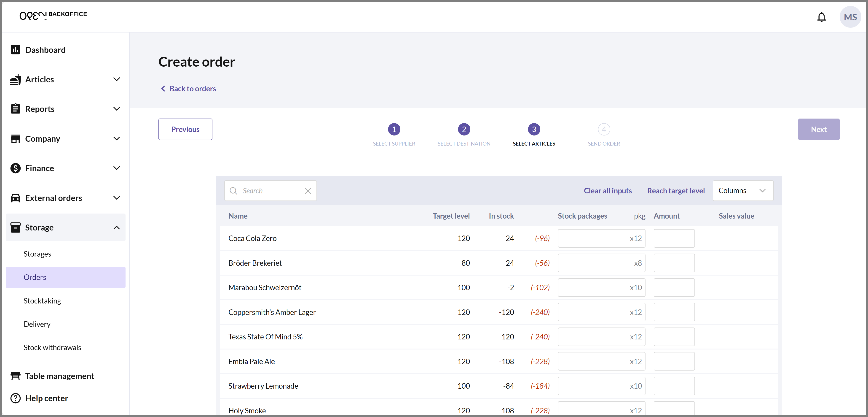The height and width of the screenshot is (417, 868).
Task: Go to step 2 Select Destination
Action: (x=464, y=129)
